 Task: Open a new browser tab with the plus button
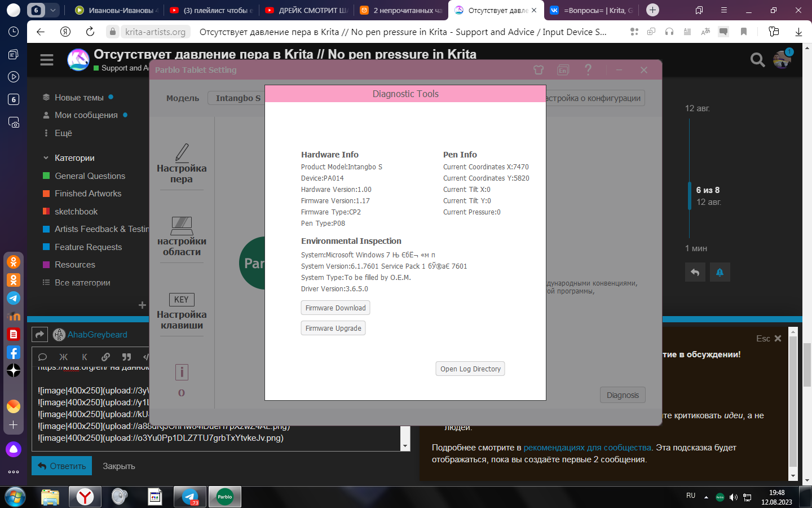[x=652, y=10]
